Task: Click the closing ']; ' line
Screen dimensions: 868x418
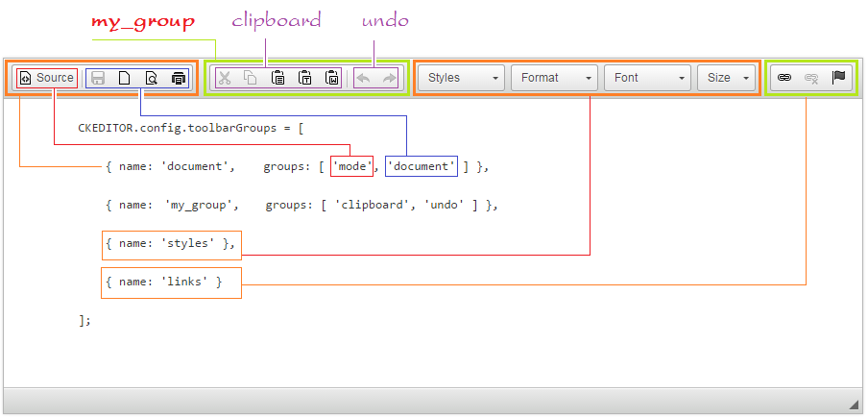Action: point(84,321)
